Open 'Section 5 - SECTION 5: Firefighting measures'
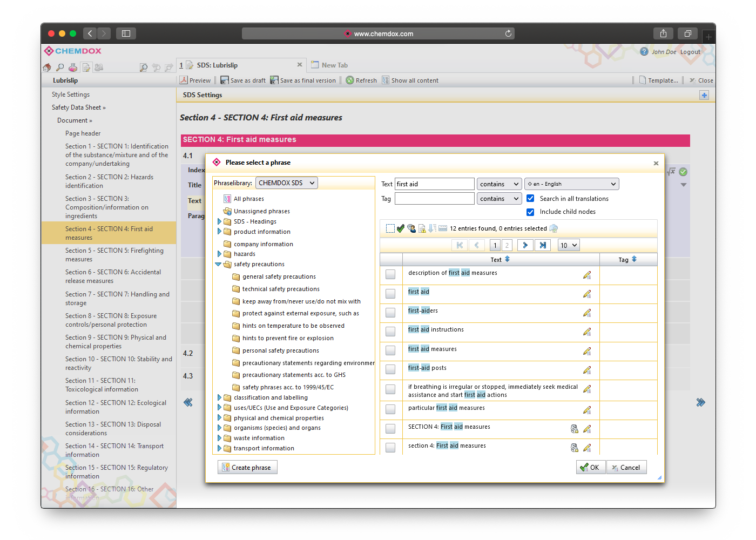 pos(114,255)
